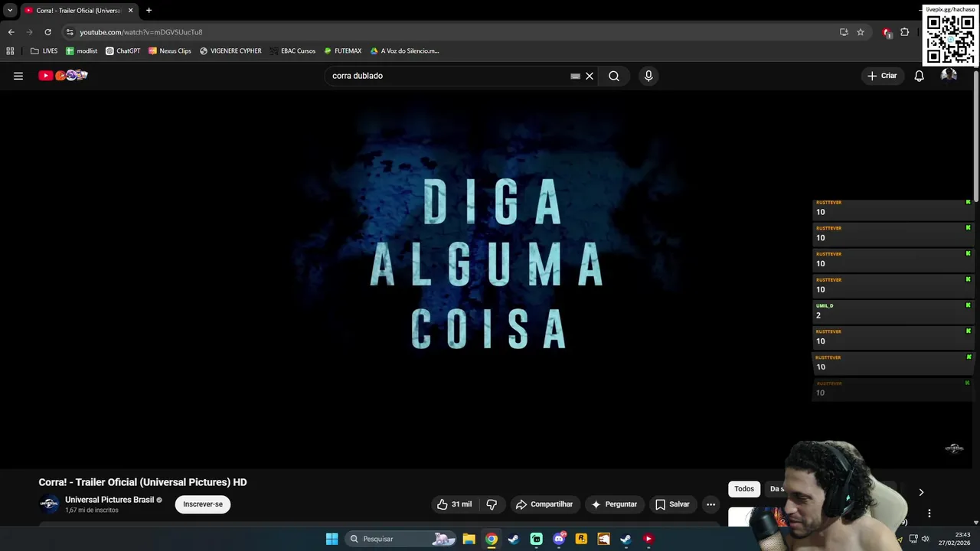The width and height of the screenshot is (980, 551).
Task: Open the YouTube hamburger guide menu
Action: point(18,76)
